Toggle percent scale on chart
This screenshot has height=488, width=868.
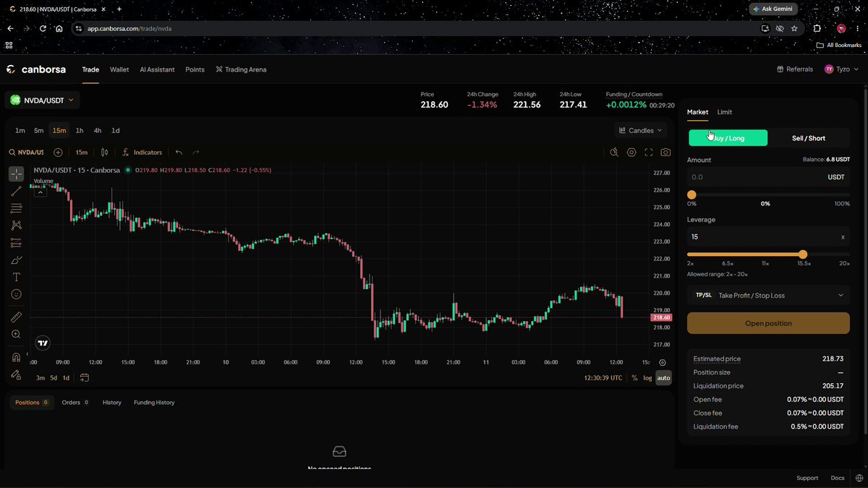click(x=634, y=377)
